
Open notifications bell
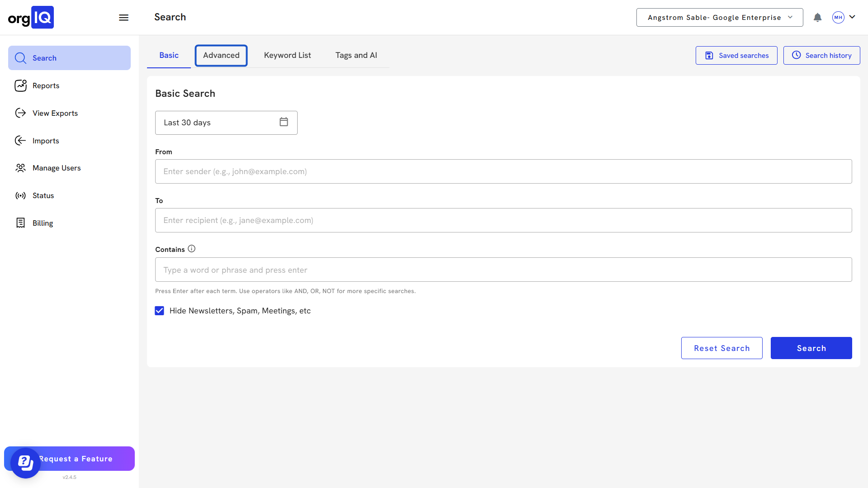point(817,18)
